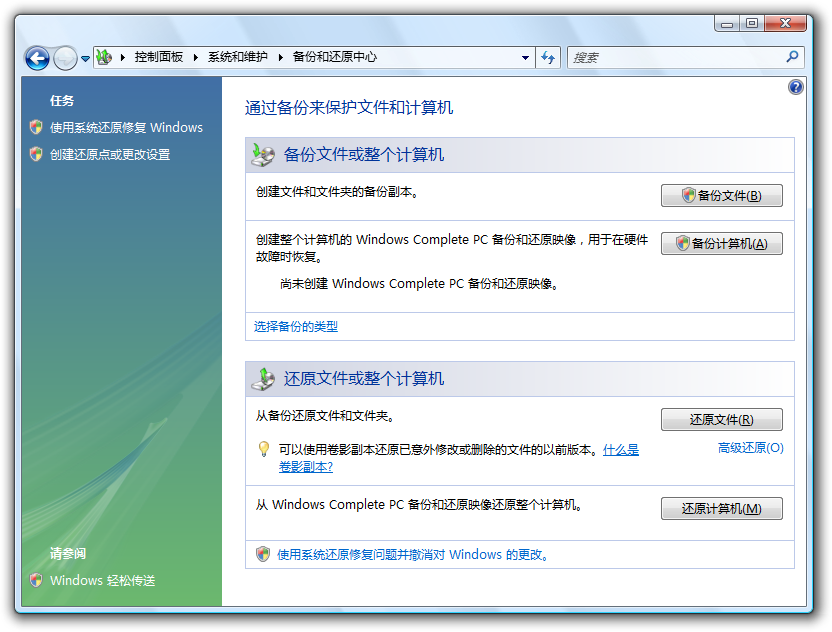Screen dimensions: 832x632
Task: Click the text 尚未创建 Windows Complete PC 备份和还原映像。
Action: point(419,284)
